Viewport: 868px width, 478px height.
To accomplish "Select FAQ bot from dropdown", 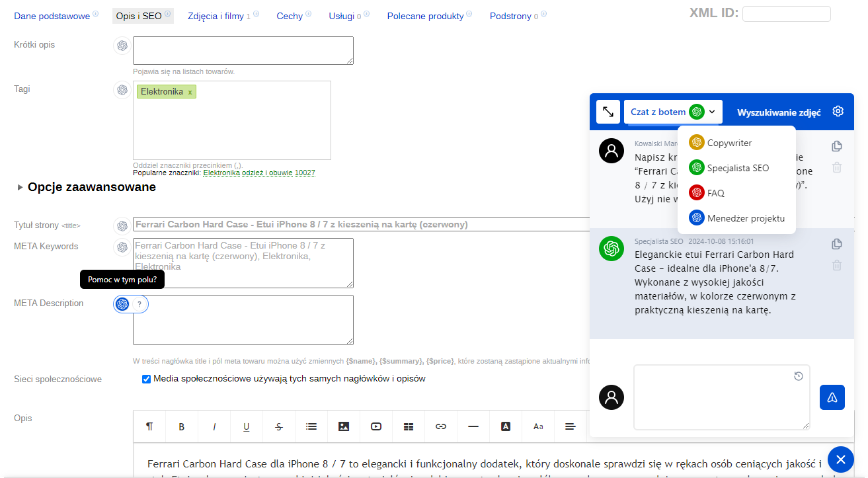I will [x=707, y=193].
